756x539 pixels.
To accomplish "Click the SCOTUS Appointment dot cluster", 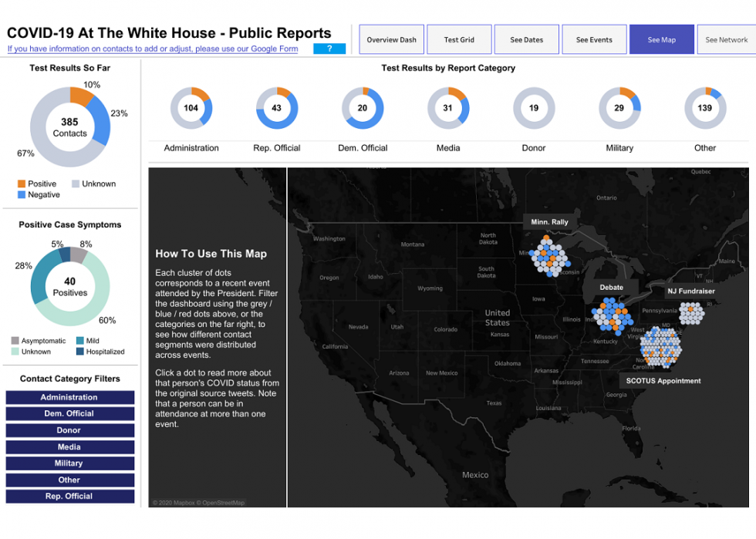I will click(x=660, y=347).
